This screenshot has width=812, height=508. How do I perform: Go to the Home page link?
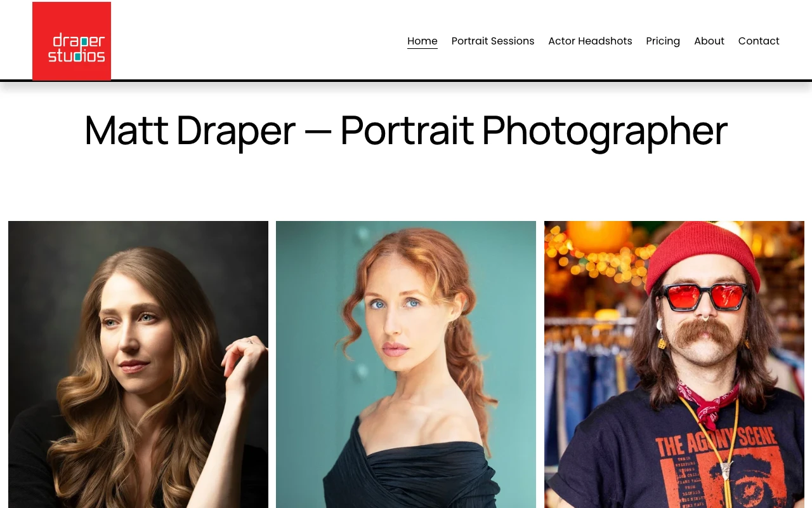pyautogui.click(x=422, y=41)
